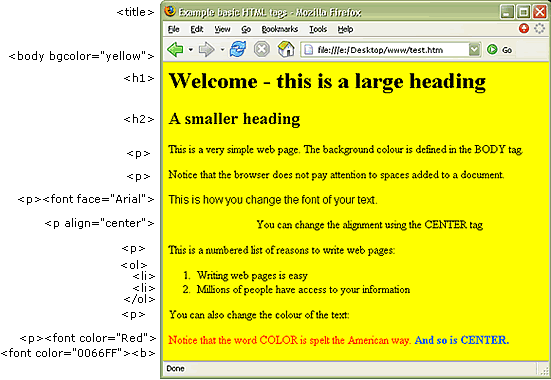Viewport: 551px width, 380px height.
Task: Close the Firefox window
Action: (539, 12)
